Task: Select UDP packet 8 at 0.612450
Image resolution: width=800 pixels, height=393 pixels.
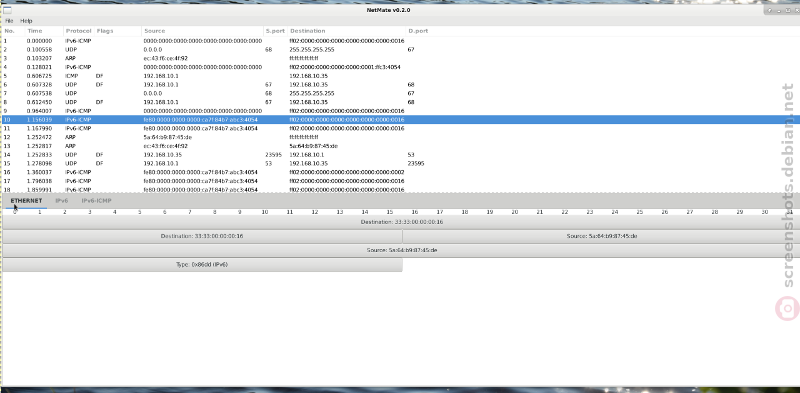Action: (400, 102)
